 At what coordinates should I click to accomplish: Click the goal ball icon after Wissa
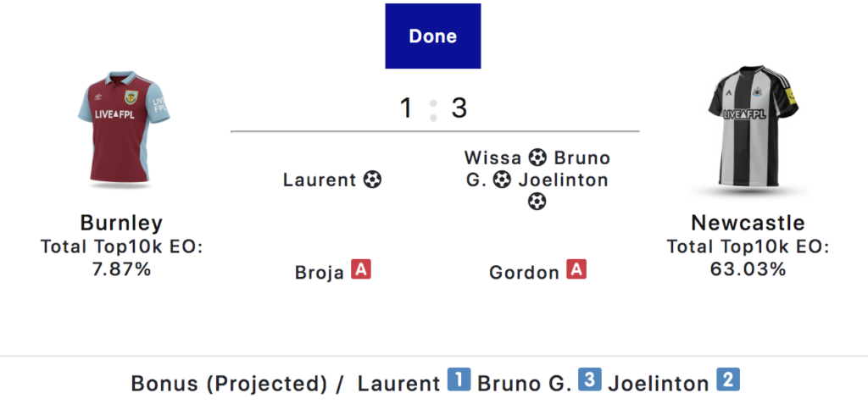click(537, 158)
